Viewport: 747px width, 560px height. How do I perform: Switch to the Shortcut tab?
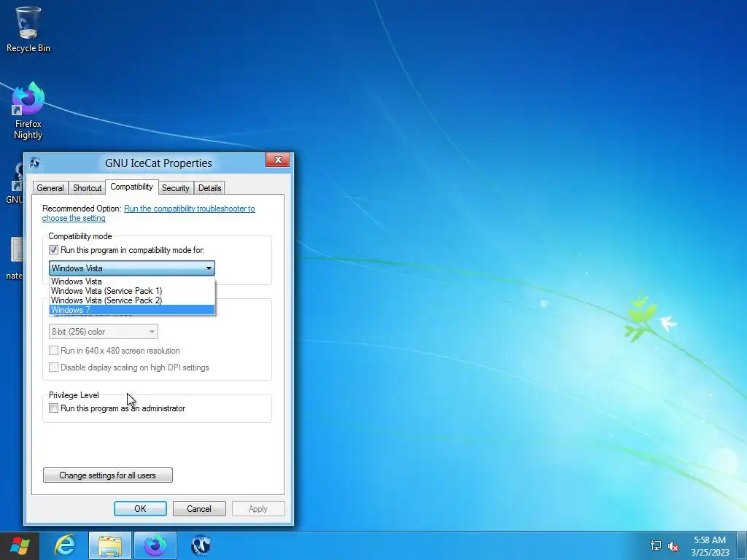point(88,188)
